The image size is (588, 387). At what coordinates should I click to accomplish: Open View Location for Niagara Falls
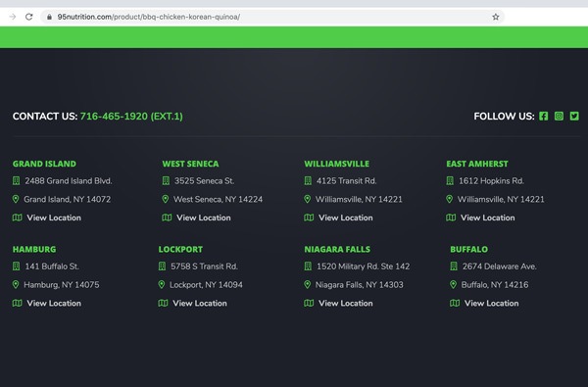pyautogui.click(x=346, y=303)
